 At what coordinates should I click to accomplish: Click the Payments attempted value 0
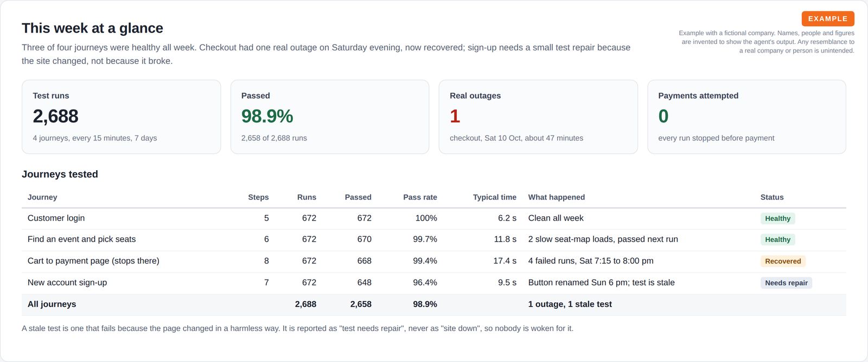pyautogui.click(x=663, y=116)
